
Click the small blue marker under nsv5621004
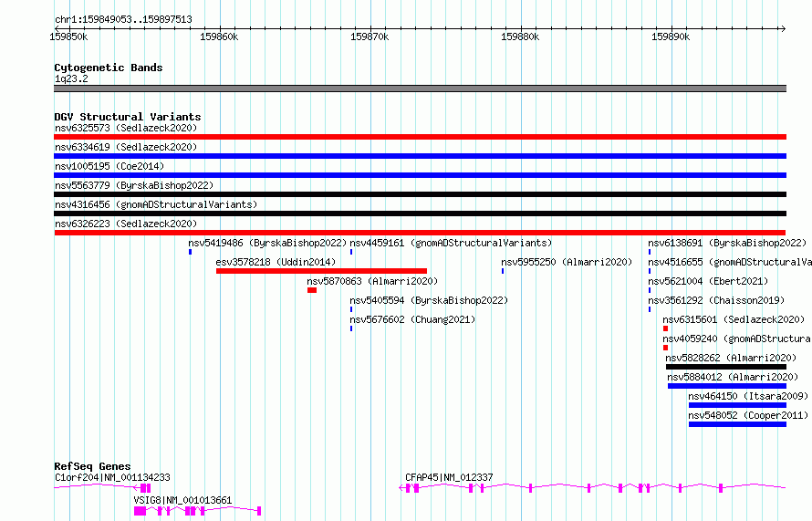pos(650,290)
